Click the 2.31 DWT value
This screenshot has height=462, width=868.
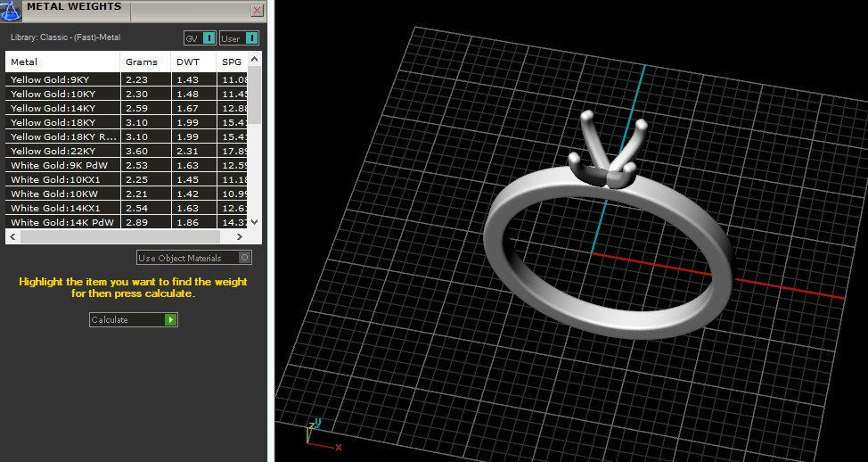point(188,152)
